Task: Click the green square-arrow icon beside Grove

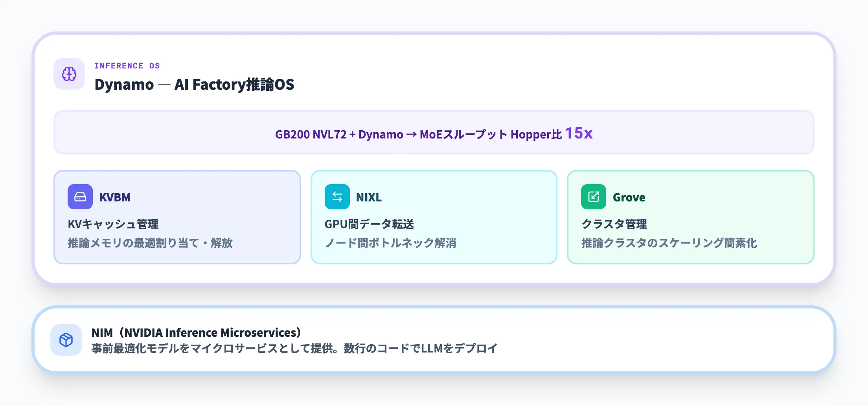Action: [594, 197]
